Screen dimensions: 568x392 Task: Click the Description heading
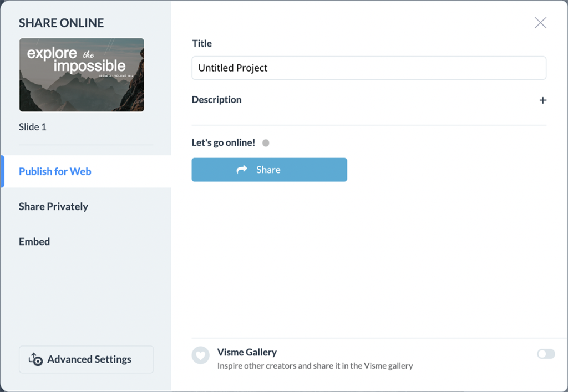[216, 100]
